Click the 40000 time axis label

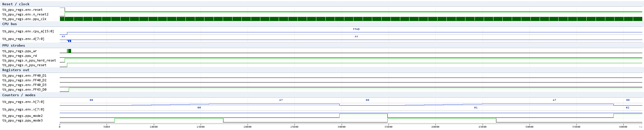pyautogui.click(x=435, y=127)
